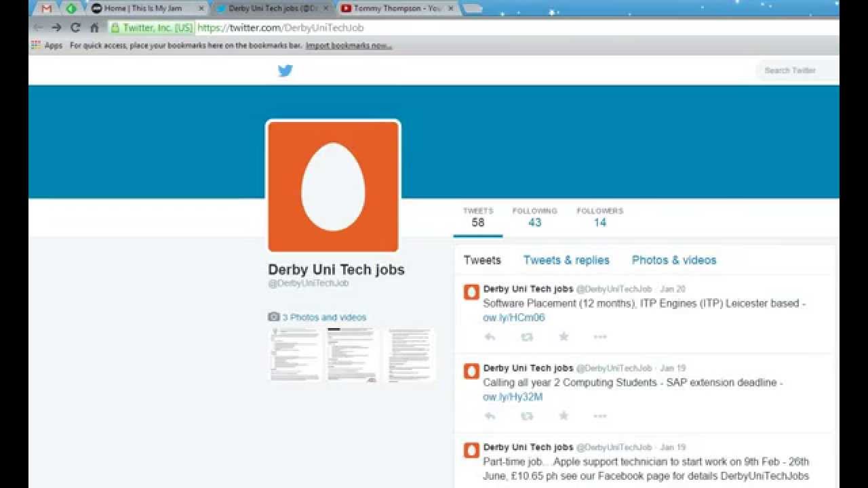Screen dimensions: 868x488
Task: Click the avatar on the SAP extension tweet
Action: click(471, 371)
